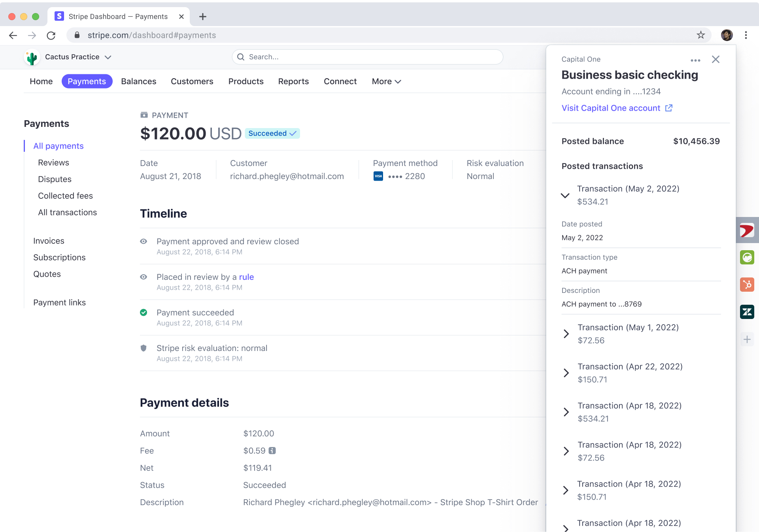Click inside the Search field
Screen dimensions: 759x532
coord(367,57)
